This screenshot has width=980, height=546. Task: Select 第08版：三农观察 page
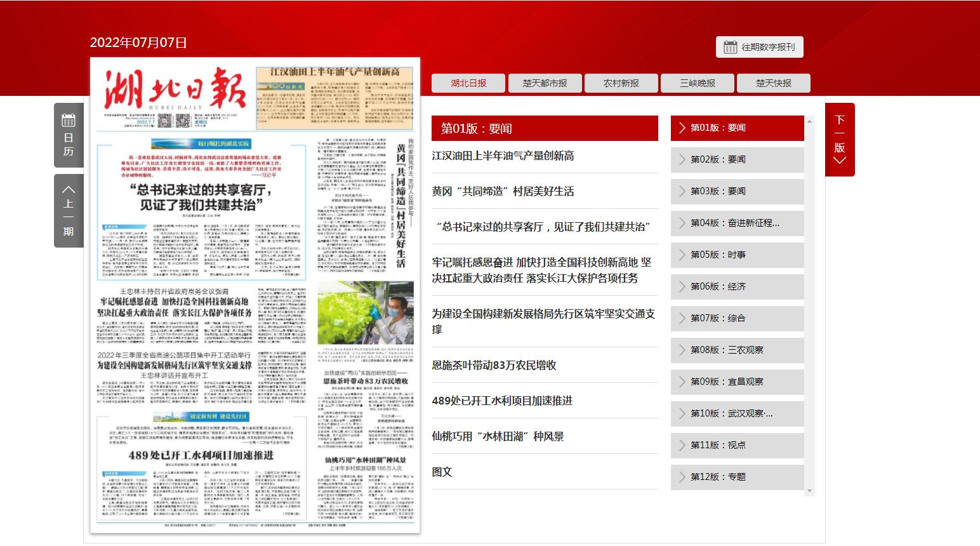point(738,350)
